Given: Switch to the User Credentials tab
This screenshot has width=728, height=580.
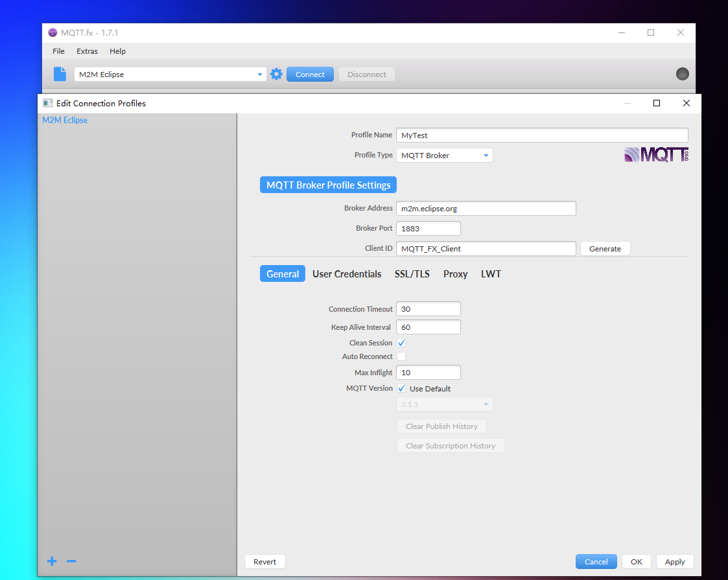Looking at the screenshot, I should pyautogui.click(x=347, y=273).
